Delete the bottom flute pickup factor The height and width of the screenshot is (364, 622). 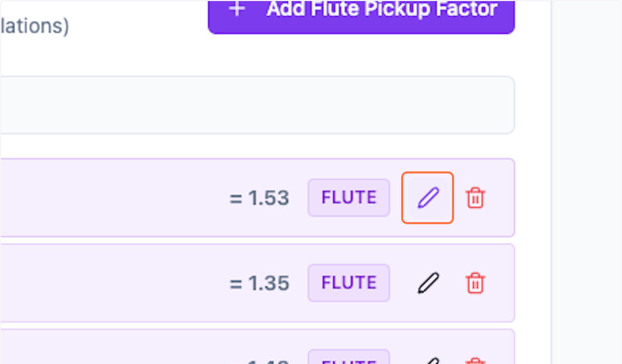click(475, 360)
